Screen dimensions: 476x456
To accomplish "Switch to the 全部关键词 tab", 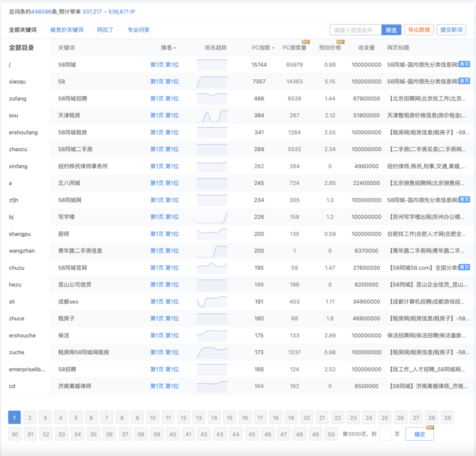I will (x=23, y=30).
